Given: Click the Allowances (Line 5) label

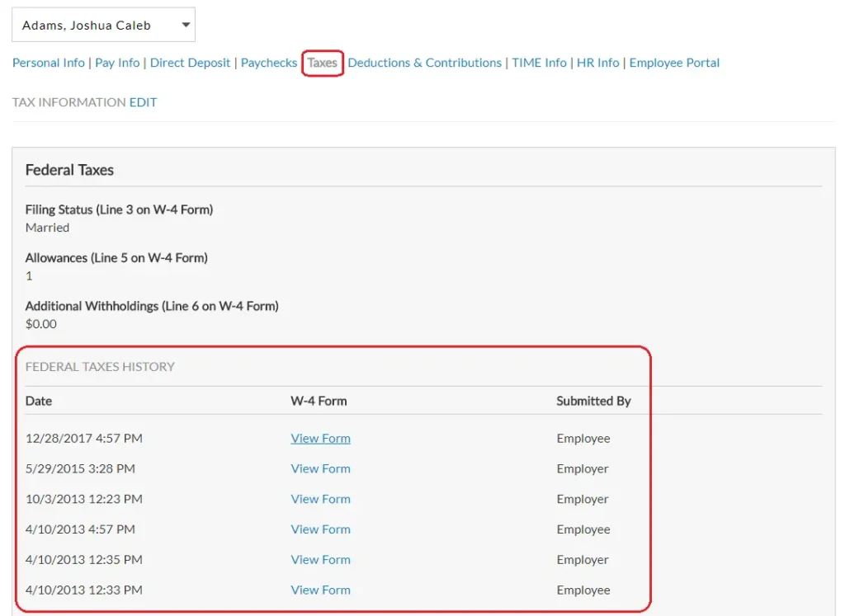Looking at the screenshot, I should pos(116,258).
